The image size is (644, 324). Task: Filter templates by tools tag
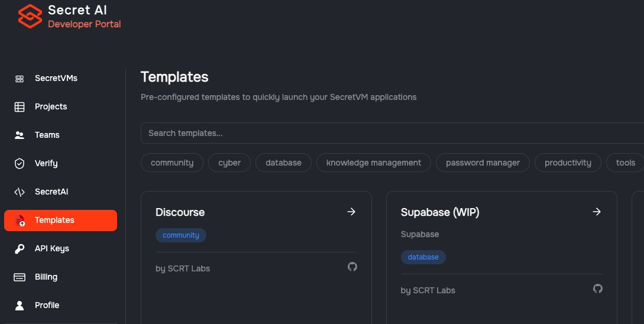point(625,163)
